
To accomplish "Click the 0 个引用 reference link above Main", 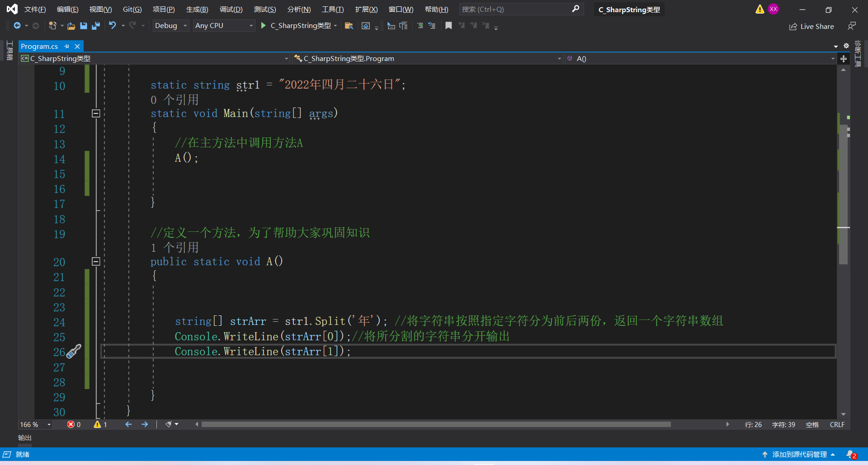I will [x=175, y=99].
